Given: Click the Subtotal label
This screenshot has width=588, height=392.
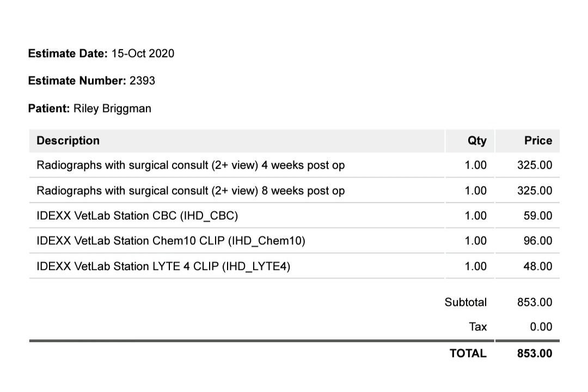Looking at the screenshot, I should (465, 302).
